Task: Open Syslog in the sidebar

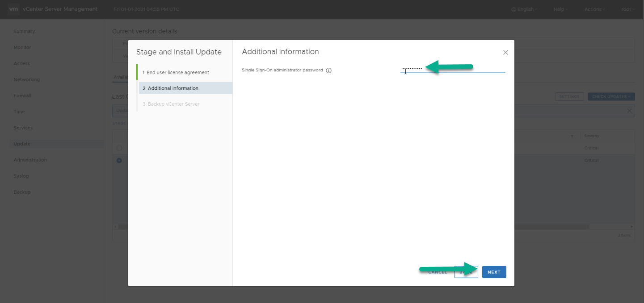Action: pos(21,176)
